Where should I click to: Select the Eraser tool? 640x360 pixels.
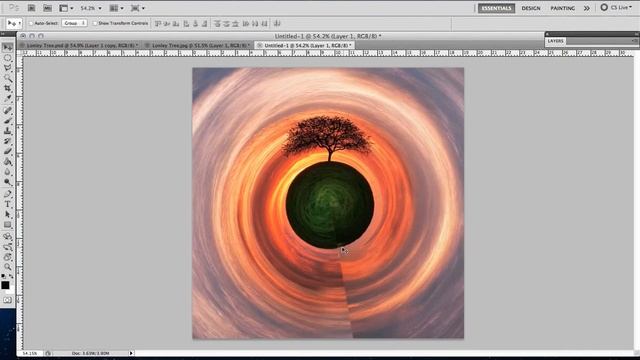click(7, 151)
